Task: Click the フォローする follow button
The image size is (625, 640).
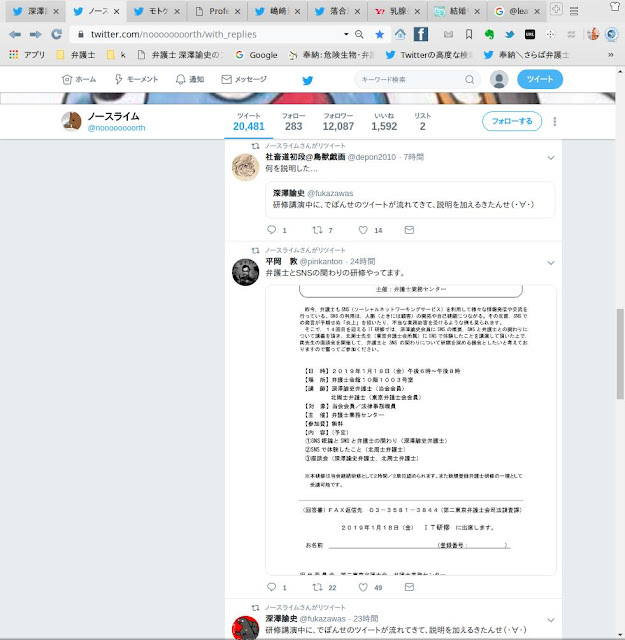Action: pos(512,121)
